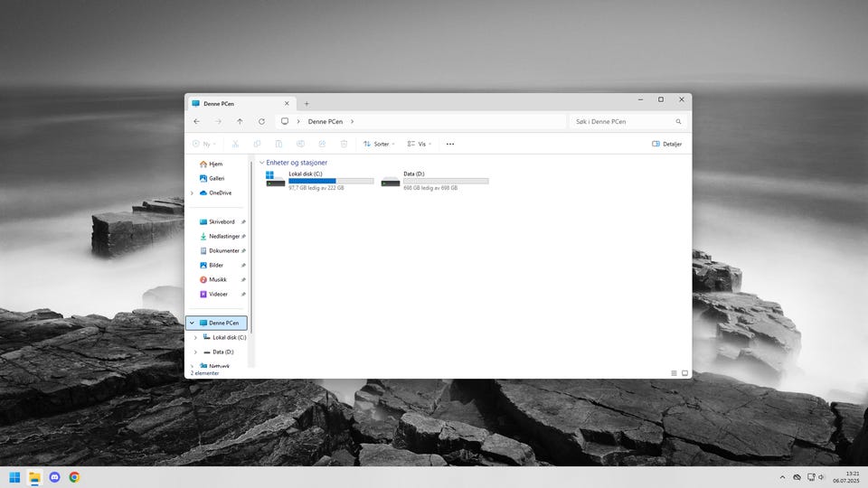Close the Denne PCen tab
868x488 pixels.
coord(287,103)
